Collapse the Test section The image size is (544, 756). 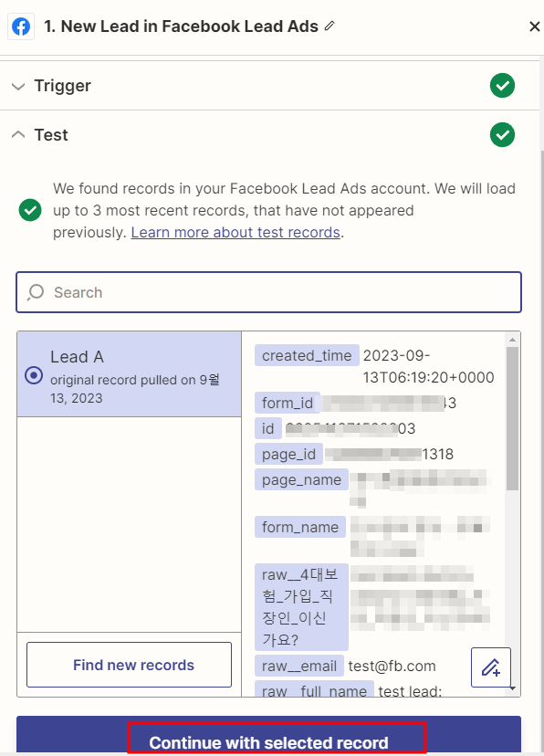coord(19,134)
